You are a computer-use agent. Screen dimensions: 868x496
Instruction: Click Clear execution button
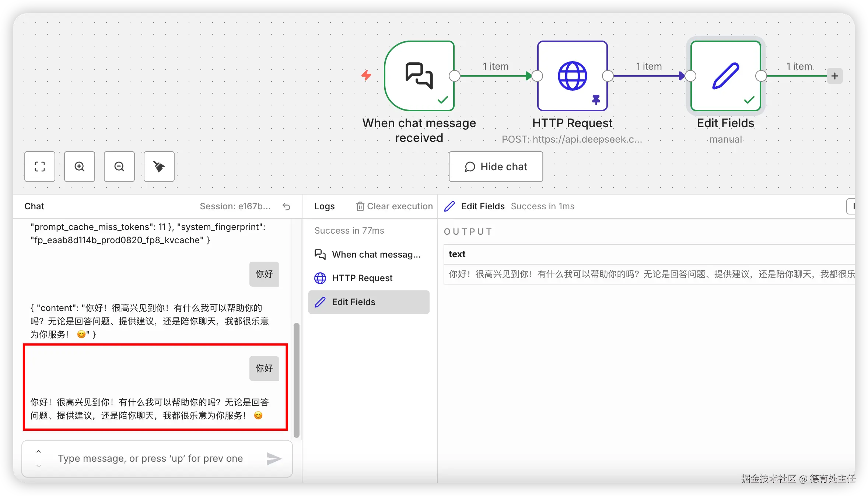pos(394,206)
